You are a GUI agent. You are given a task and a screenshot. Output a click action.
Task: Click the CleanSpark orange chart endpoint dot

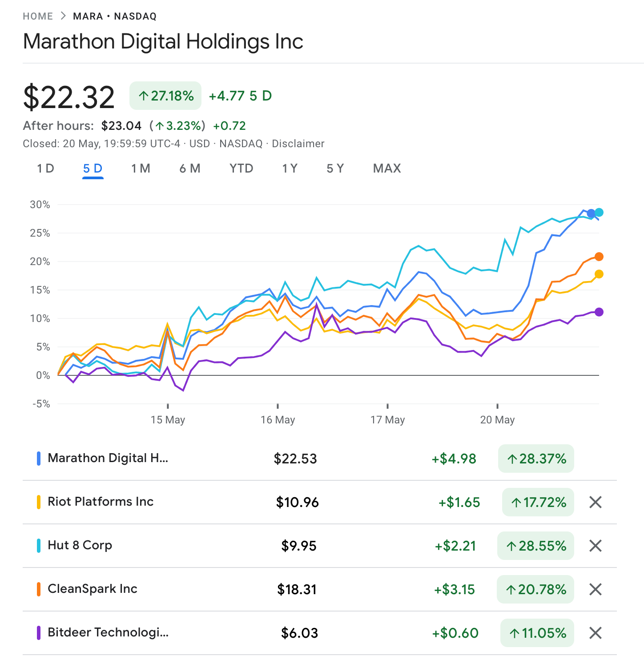pyautogui.click(x=599, y=257)
